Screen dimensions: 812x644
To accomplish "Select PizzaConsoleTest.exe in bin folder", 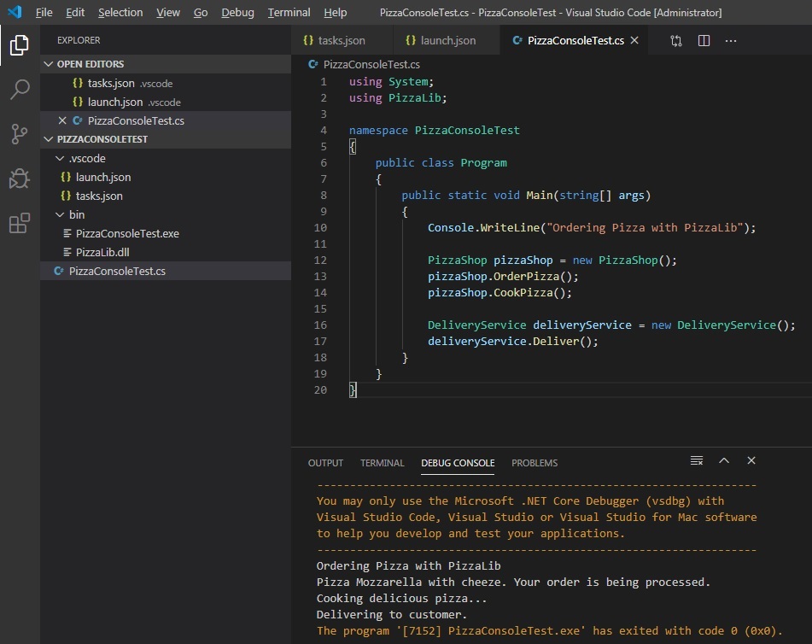I will pyautogui.click(x=166, y=234).
